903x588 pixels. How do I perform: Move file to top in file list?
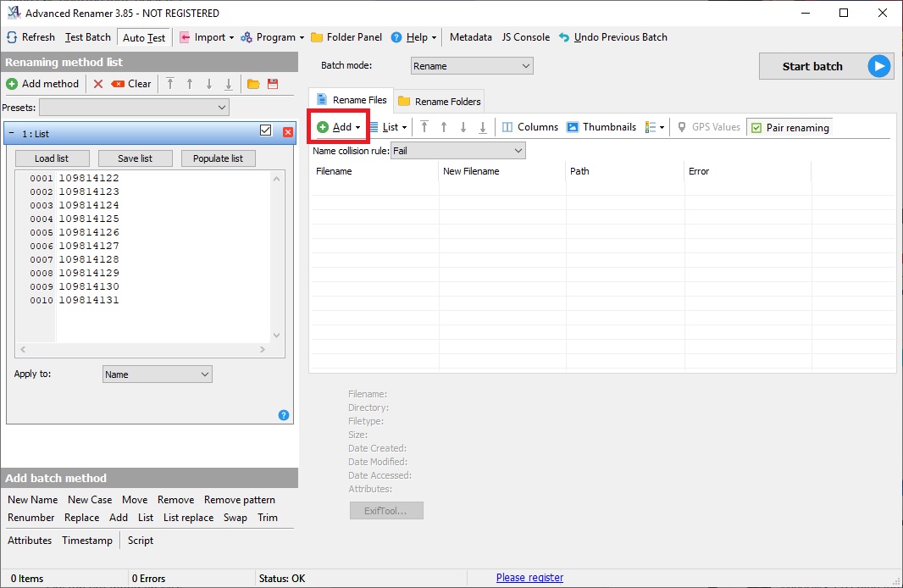point(424,127)
